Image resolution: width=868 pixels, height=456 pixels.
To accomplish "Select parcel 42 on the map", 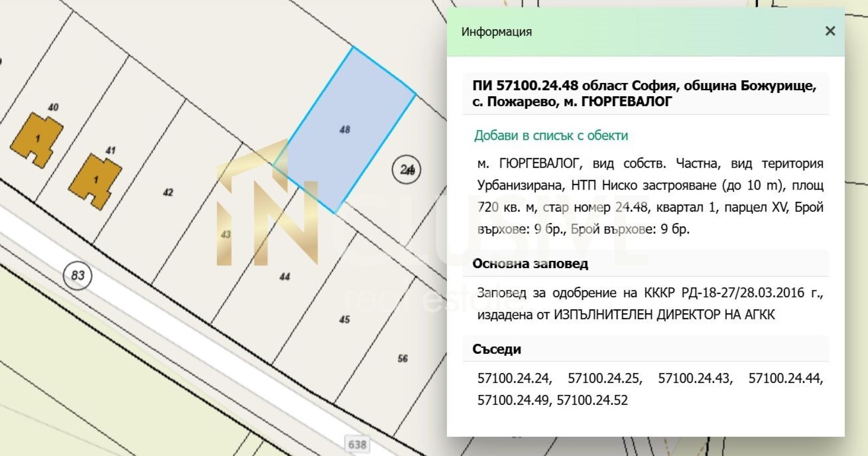I will 168,192.
